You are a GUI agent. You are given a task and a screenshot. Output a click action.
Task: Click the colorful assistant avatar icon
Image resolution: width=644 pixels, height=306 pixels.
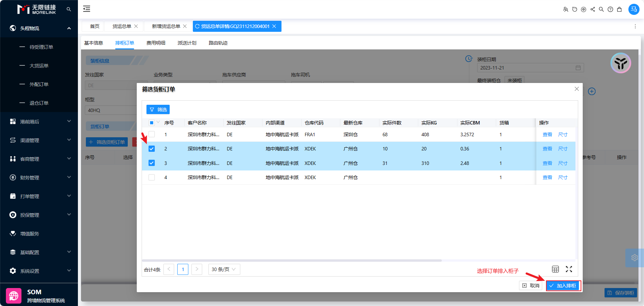pyautogui.click(x=621, y=63)
